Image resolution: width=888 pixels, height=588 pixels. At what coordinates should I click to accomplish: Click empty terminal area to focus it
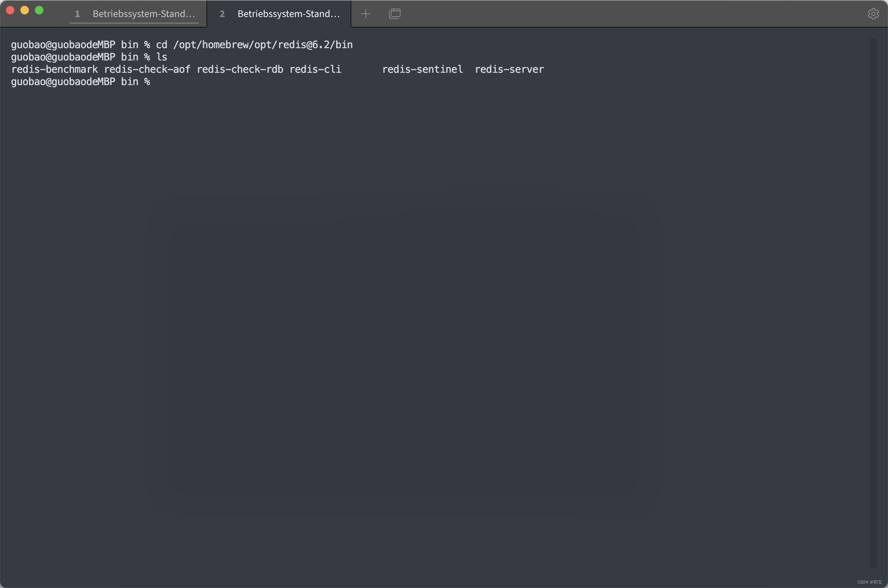[x=450, y=300]
